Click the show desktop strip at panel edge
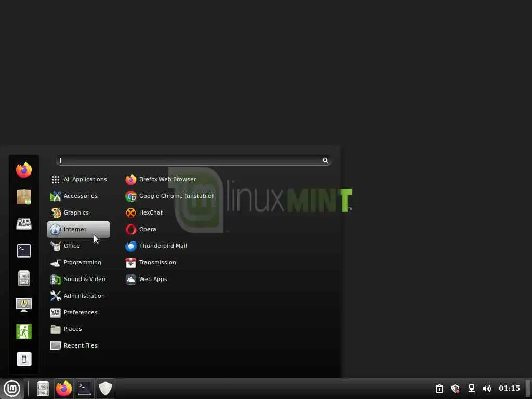 (x=528, y=389)
